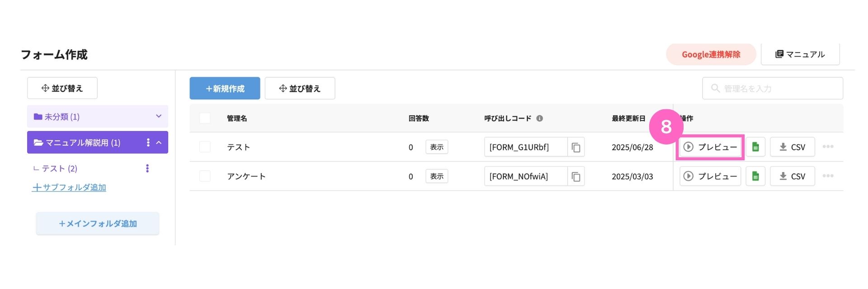
Task: Add a subfolder via サブフォルダ追加 link
Action: point(69,187)
